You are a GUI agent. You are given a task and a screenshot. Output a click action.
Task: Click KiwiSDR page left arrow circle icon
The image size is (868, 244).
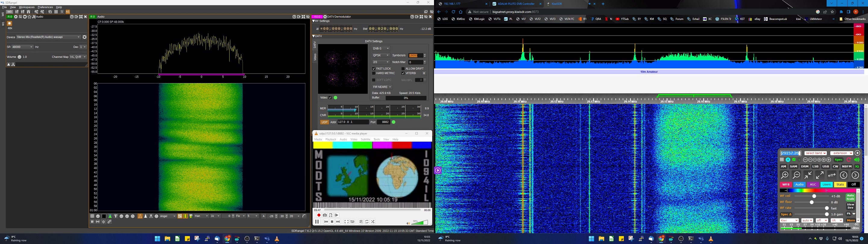tap(844, 175)
